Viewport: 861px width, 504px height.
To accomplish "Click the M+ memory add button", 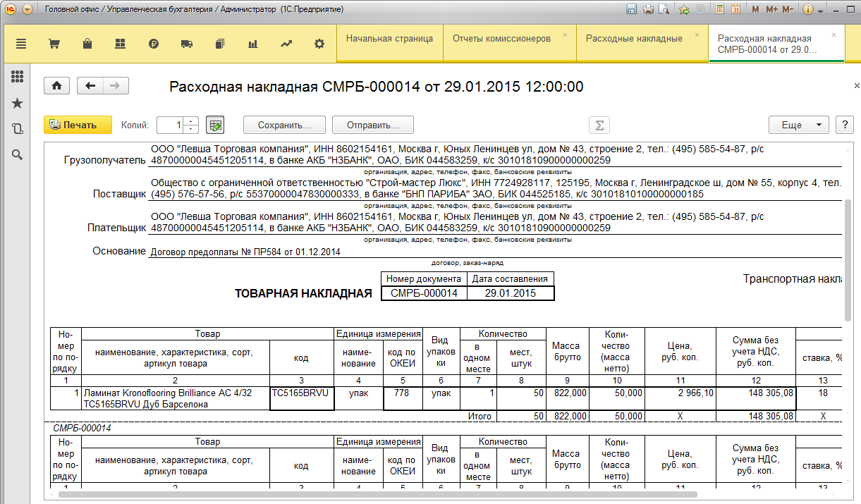I will (771, 9).
